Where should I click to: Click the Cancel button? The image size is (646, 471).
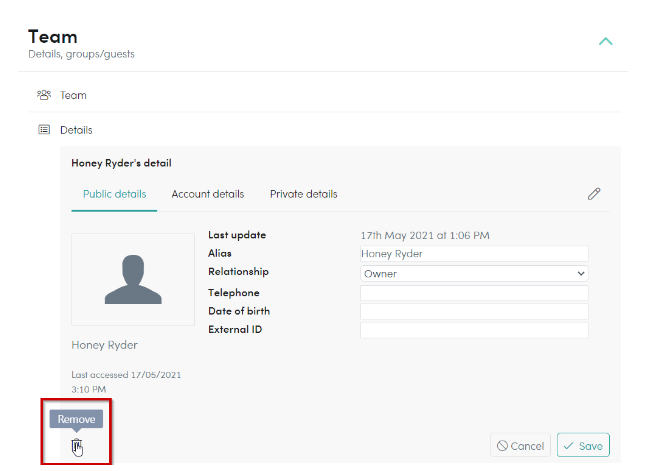[x=520, y=445]
